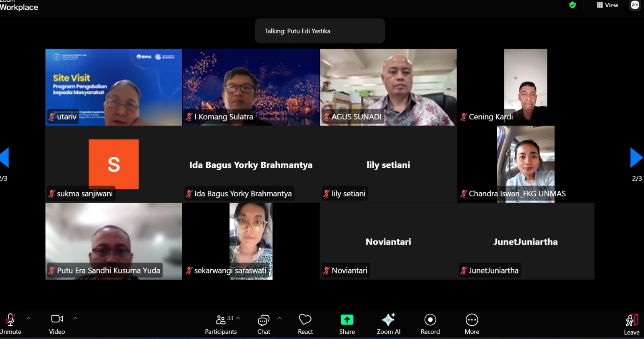Open the More options menu
The width and height of the screenshot is (644, 339).
(x=472, y=324)
